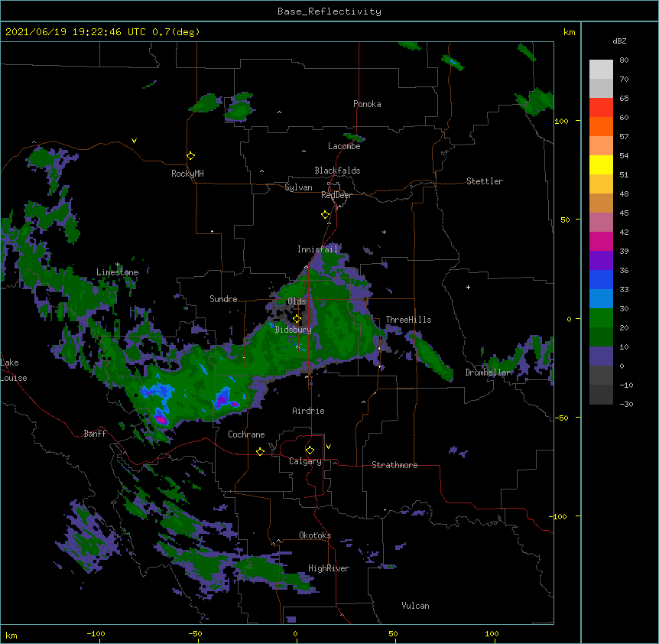The height and width of the screenshot is (644, 659).
Task: Click the Innisfail label
Action: [318, 249]
